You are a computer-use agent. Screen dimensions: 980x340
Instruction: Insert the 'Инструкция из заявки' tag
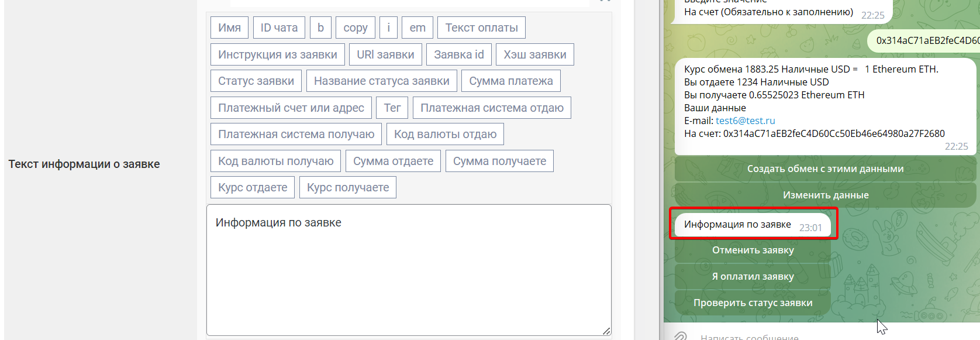(277, 54)
